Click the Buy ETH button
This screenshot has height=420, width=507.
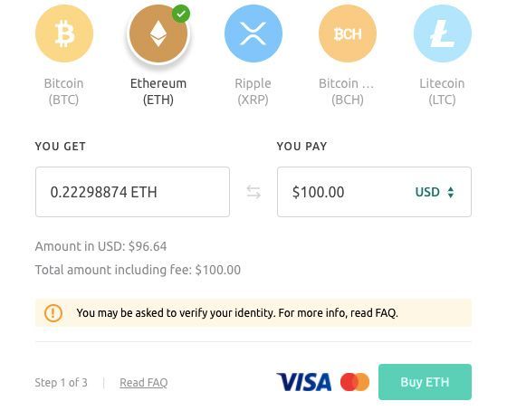pos(425,382)
